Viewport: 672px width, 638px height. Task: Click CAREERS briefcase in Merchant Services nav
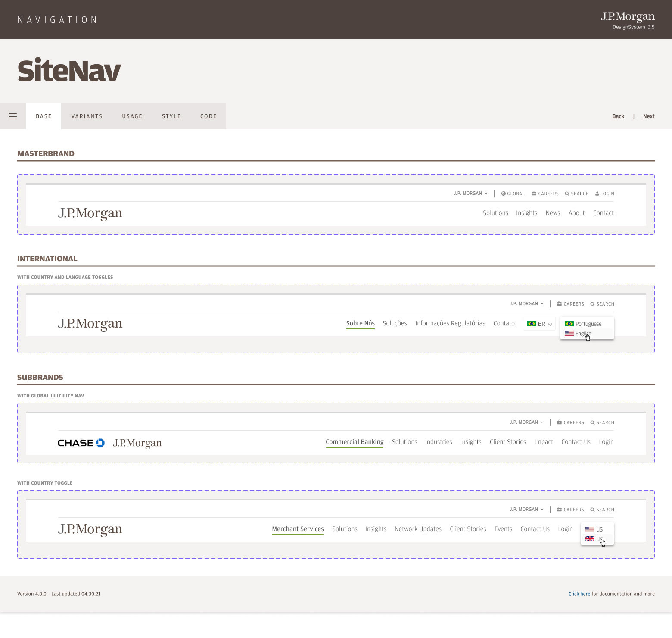click(570, 510)
